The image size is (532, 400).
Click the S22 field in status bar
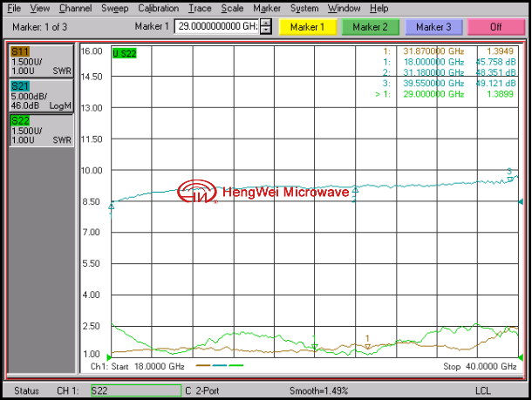click(135, 390)
